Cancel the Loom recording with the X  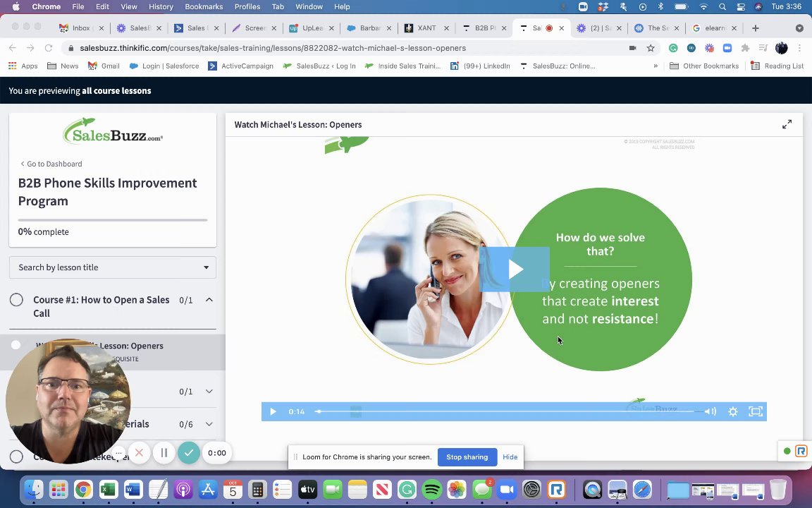(139, 452)
